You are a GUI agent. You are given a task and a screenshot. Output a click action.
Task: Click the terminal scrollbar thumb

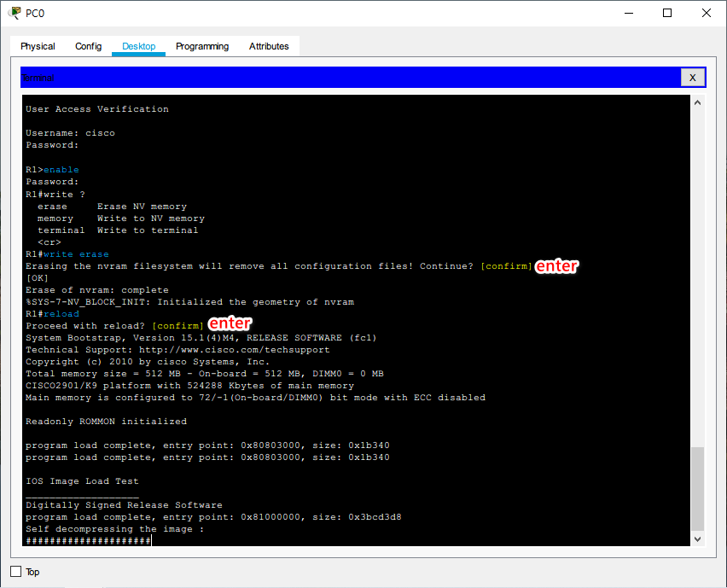pyautogui.click(x=697, y=487)
